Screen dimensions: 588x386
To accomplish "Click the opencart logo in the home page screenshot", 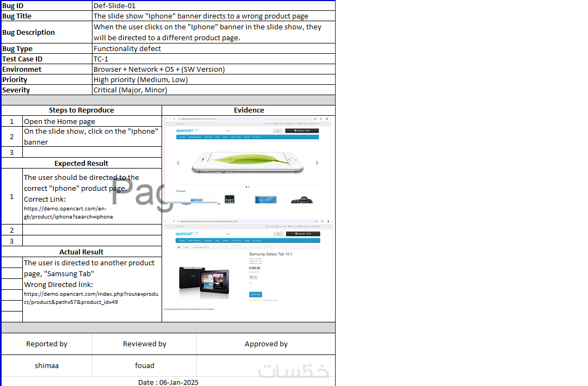I will (187, 131).
